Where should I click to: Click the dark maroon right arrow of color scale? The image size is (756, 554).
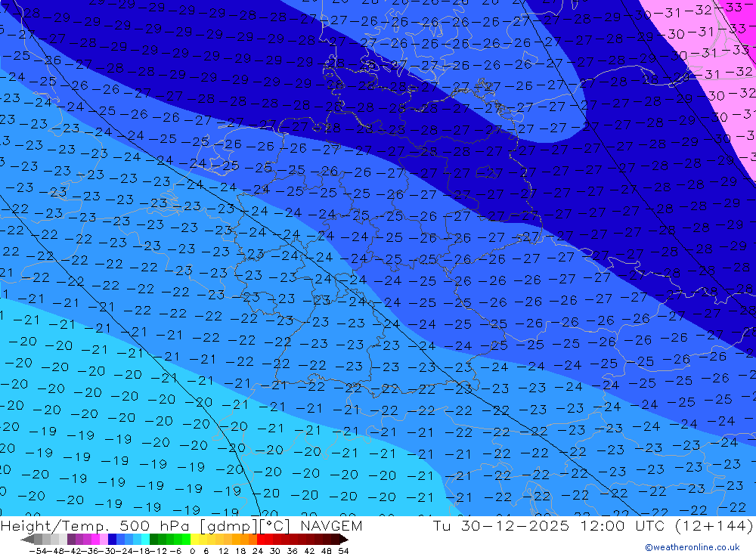click(x=344, y=539)
